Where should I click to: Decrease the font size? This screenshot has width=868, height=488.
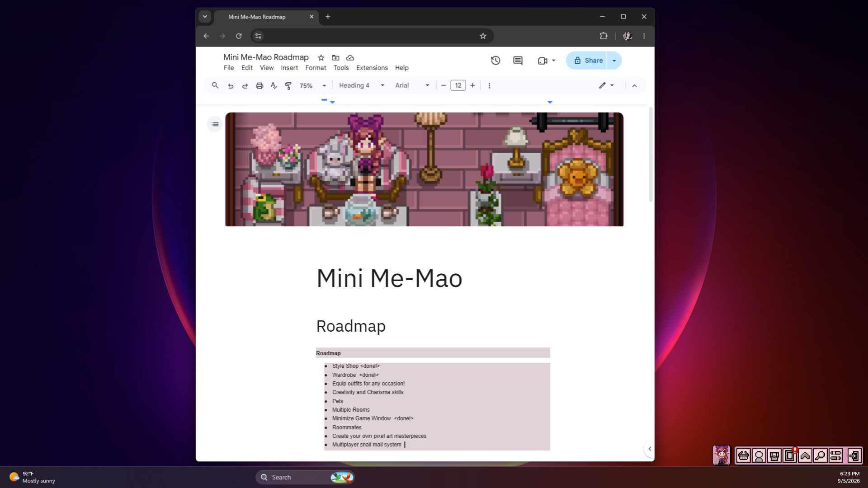[443, 85]
